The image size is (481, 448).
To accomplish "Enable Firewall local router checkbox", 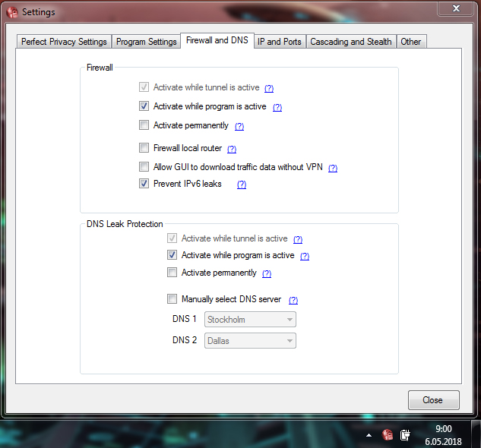I will 144,148.
